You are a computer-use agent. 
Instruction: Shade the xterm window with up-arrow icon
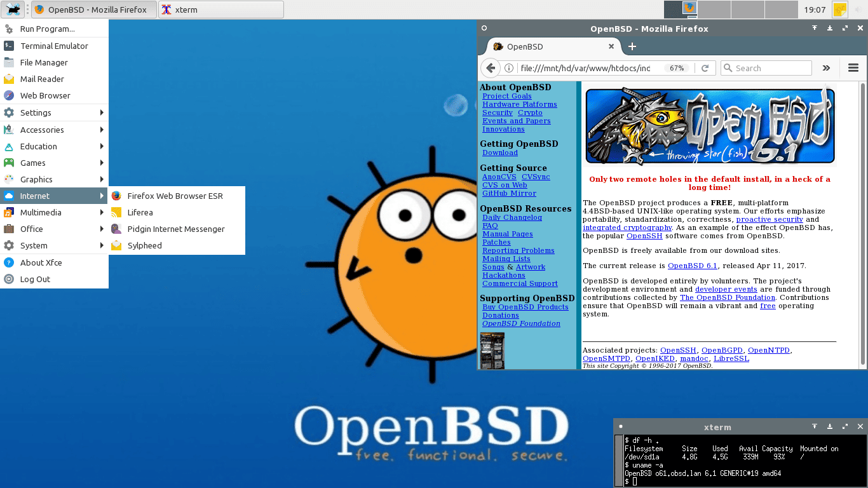tap(815, 426)
